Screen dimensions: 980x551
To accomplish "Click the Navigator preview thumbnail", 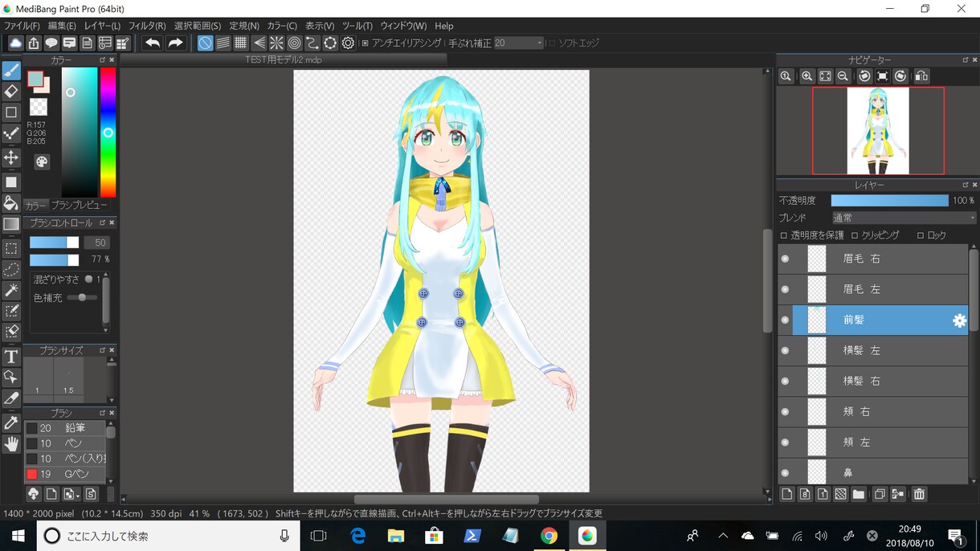I will [x=878, y=131].
